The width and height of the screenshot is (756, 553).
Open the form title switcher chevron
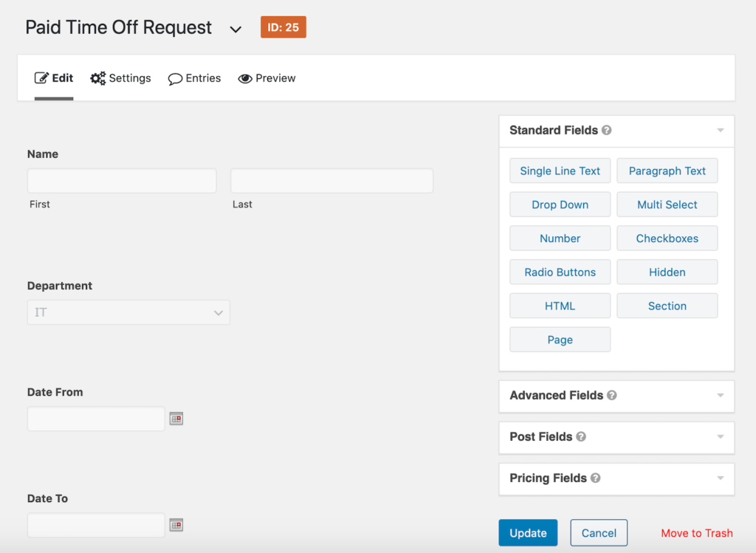(x=236, y=30)
